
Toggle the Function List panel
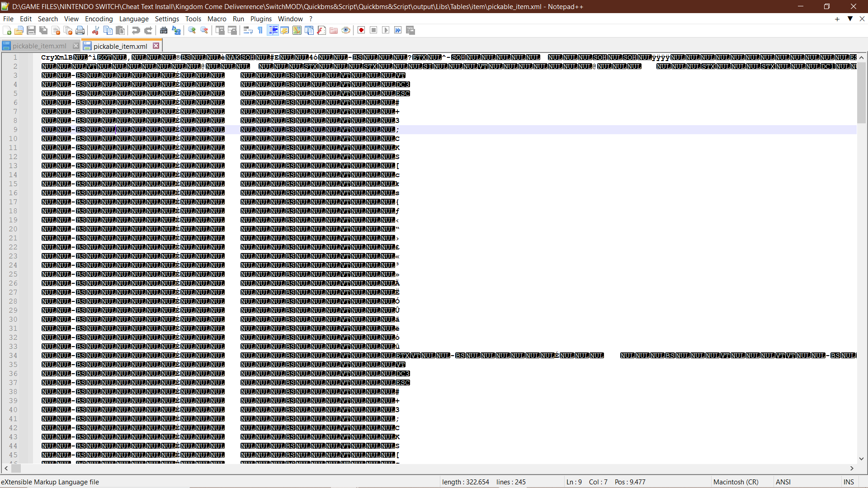(x=321, y=30)
